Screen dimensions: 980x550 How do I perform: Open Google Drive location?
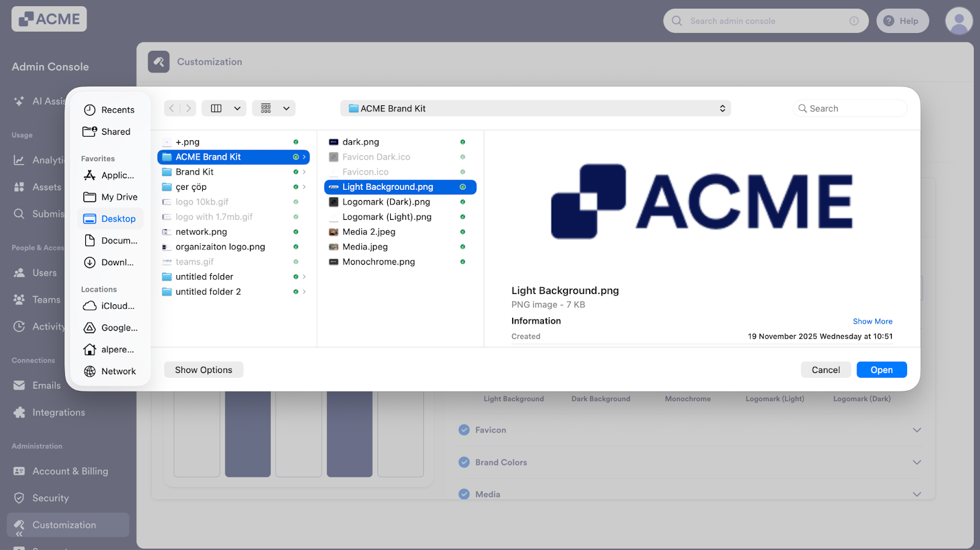110,328
